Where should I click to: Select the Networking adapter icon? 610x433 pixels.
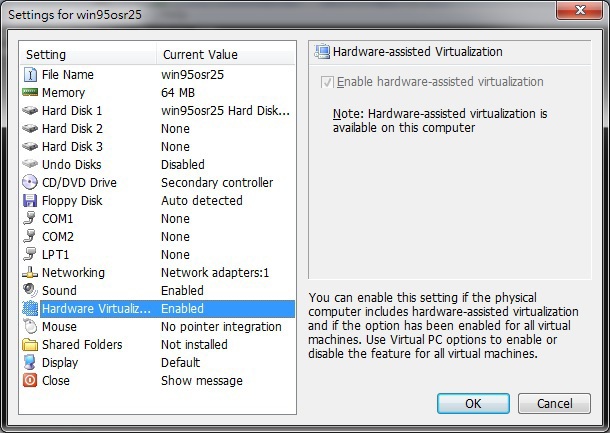click(x=30, y=272)
